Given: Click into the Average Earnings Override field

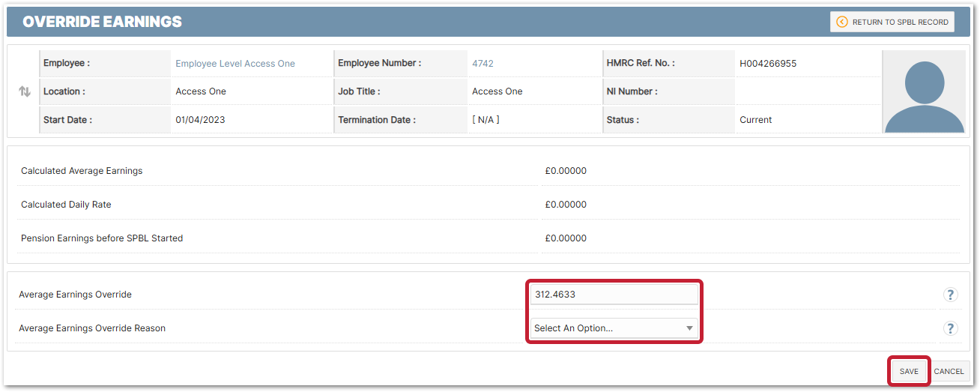Looking at the screenshot, I should point(614,295).
